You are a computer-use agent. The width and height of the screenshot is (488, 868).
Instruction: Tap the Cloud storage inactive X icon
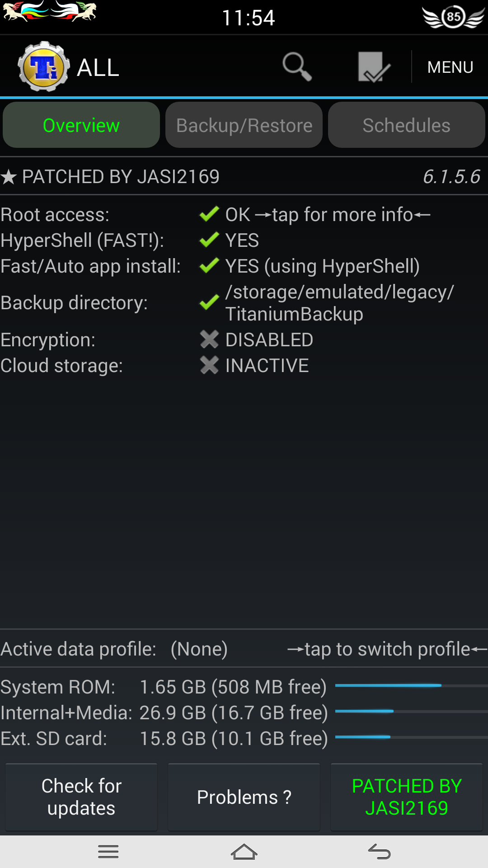pos(209,366)
